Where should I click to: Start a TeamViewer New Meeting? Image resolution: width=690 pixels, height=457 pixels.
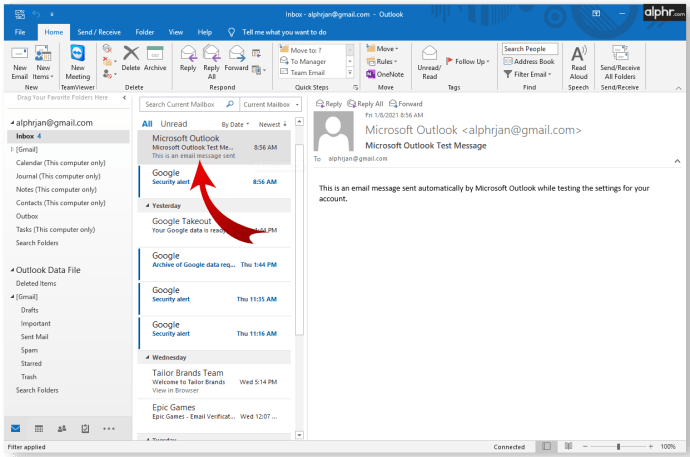(77, 62)
